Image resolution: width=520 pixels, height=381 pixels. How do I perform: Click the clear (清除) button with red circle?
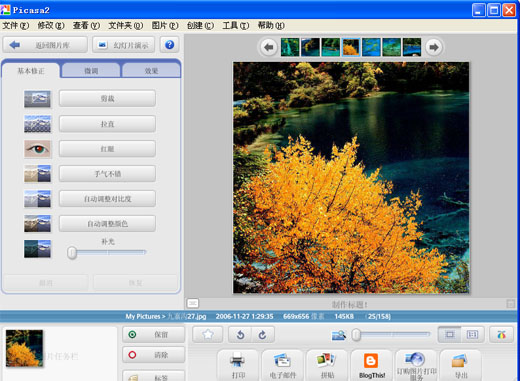coord(153,355)
